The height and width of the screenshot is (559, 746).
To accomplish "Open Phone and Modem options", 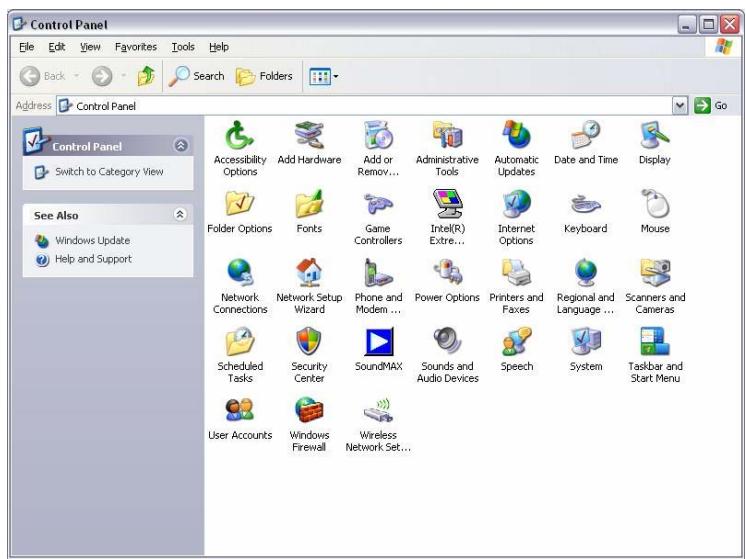I will coord(378,286).
